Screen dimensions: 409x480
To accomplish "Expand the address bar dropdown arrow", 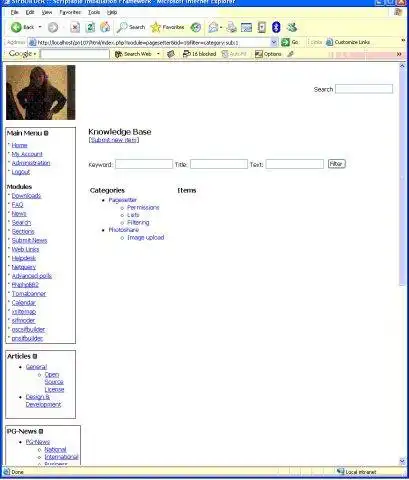I will pos(274,42).
